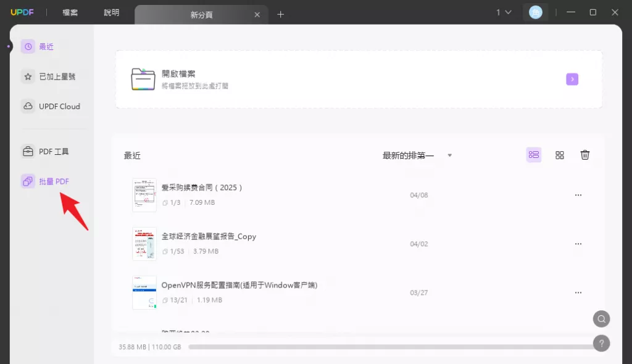Close the 新分頁 tab

pos(257,15)
